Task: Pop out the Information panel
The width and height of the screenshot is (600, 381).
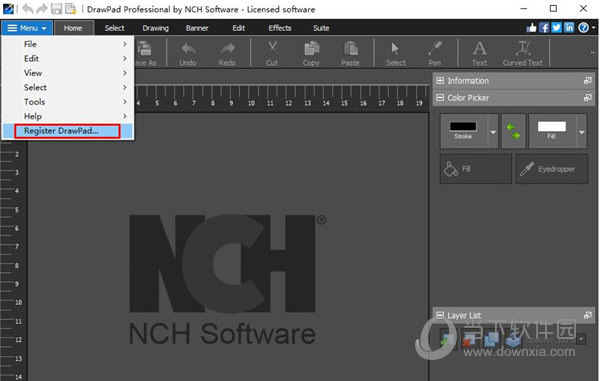Action: tap(588, 80)
